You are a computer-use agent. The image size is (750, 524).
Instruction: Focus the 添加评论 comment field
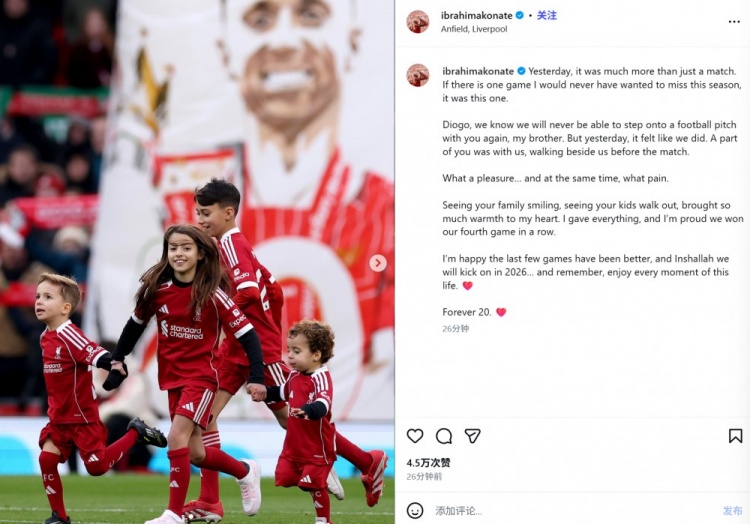coord(574,510)
